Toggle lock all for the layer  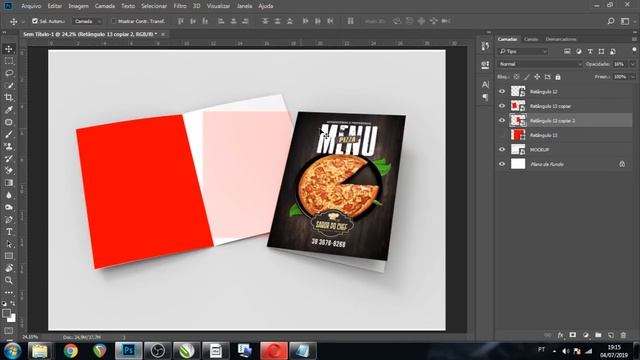coord(558,77)
